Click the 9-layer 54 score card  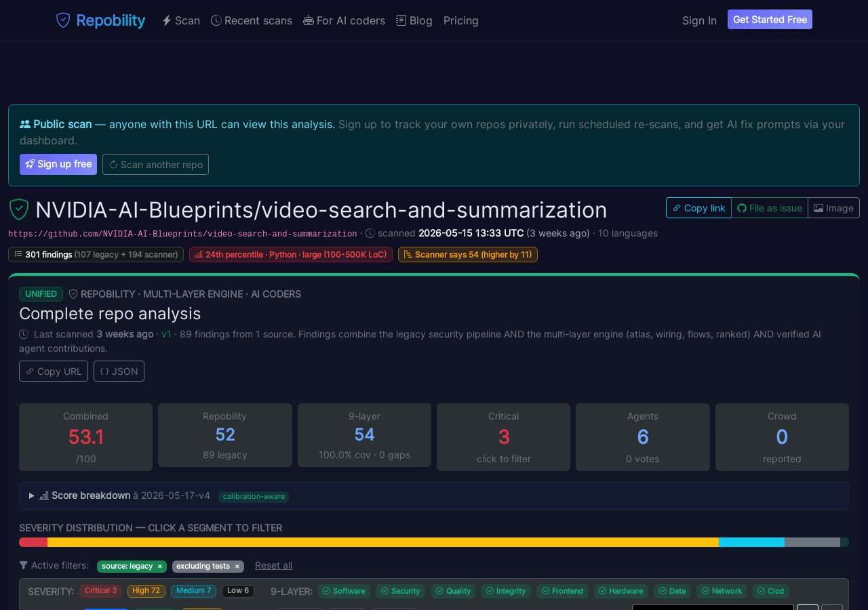[364, 435]
